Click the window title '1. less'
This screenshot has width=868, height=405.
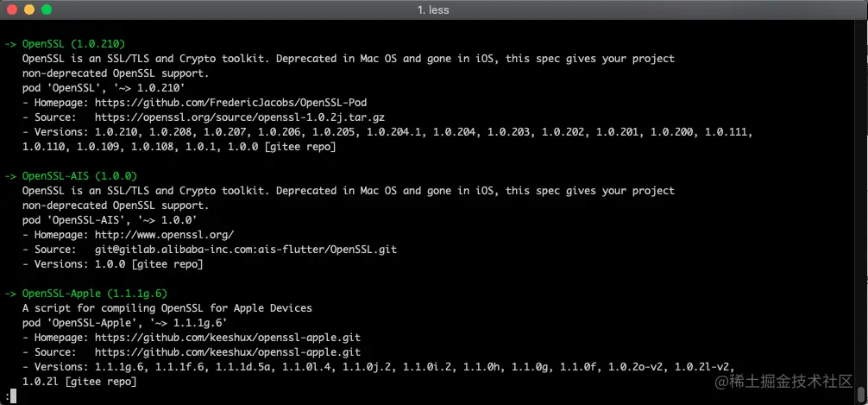tap(433, 10)
